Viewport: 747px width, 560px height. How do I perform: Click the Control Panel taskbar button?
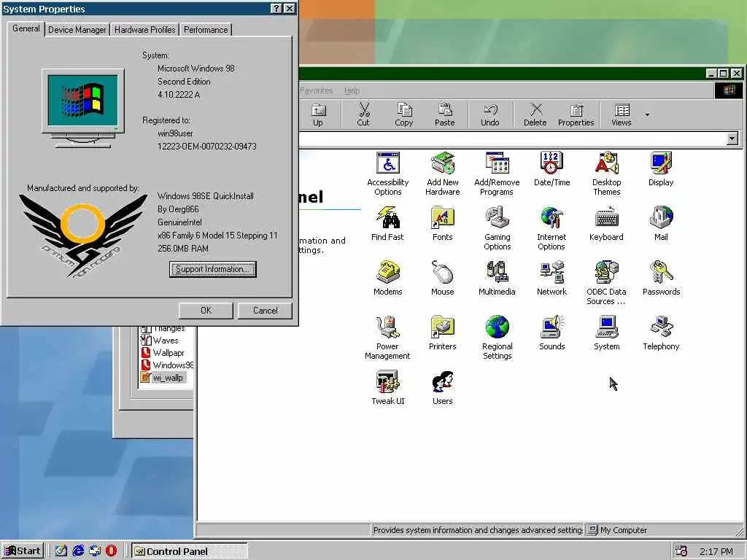(190, 551)
